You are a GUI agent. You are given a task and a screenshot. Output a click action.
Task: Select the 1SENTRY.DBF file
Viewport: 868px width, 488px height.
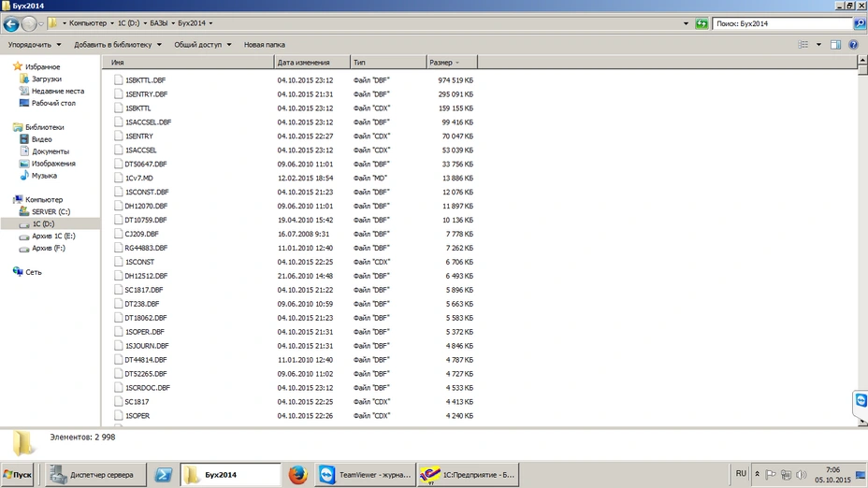[x=146, y=94]
